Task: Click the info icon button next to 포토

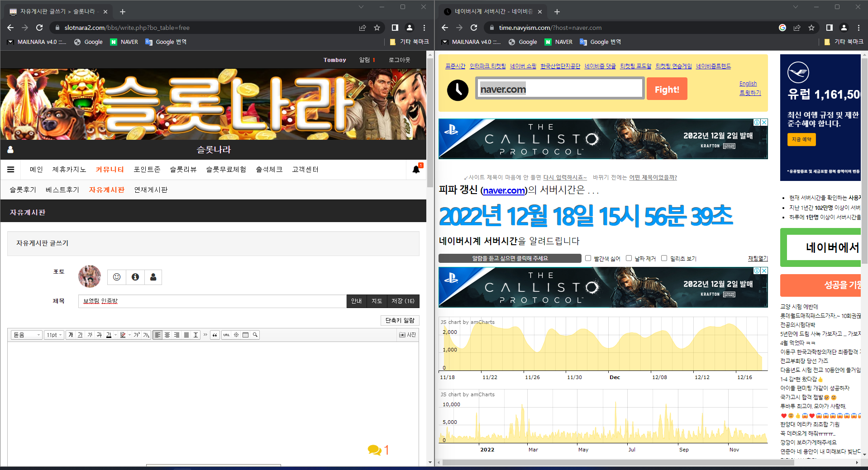Action: pos(135,277)
